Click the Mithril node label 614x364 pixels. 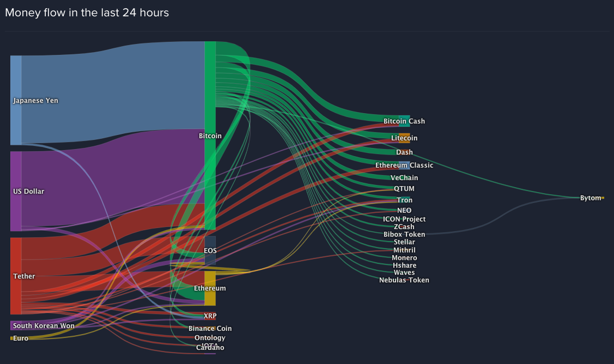coord(404,250)
